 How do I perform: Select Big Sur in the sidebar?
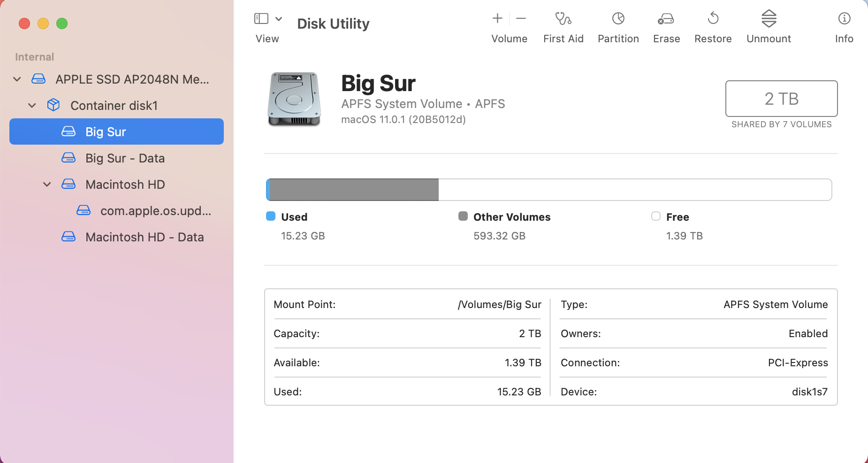click(x=116, y=131)
